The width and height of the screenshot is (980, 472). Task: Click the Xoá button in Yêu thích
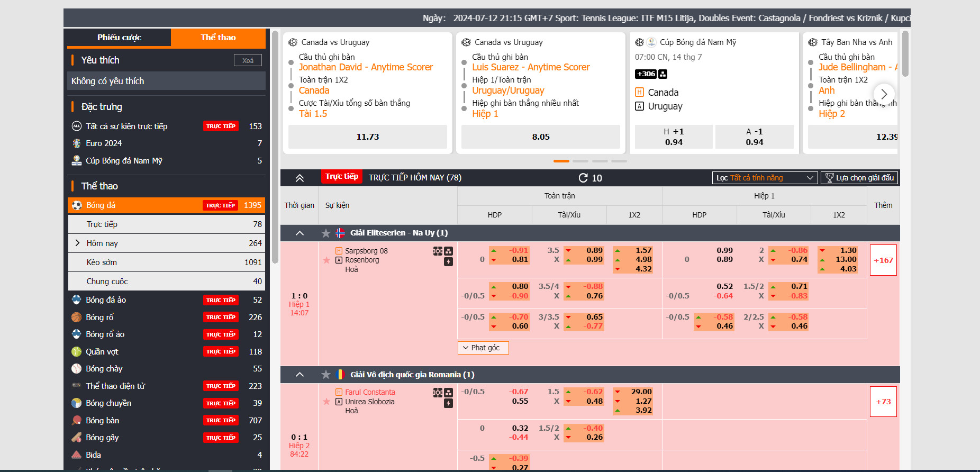coord(248,60)
